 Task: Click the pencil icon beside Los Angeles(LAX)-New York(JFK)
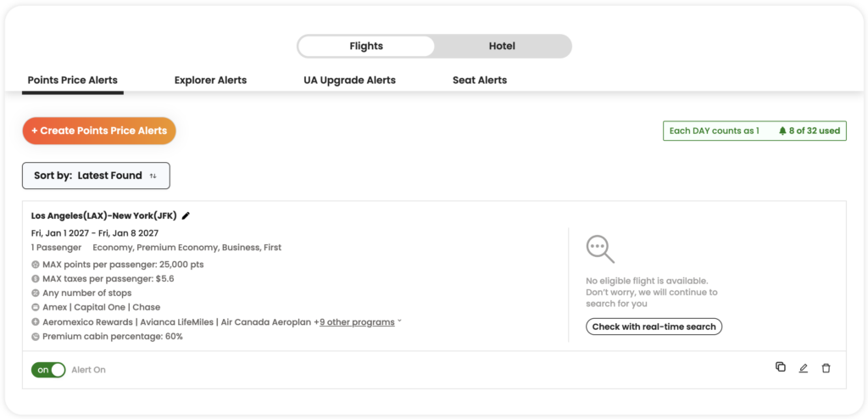pos(186,216)
